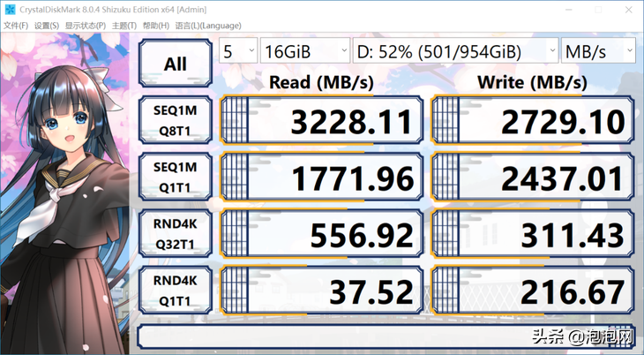
Task: Click the CrystalDiskMark app icon in title bar
Action: [x=10, y=9]
